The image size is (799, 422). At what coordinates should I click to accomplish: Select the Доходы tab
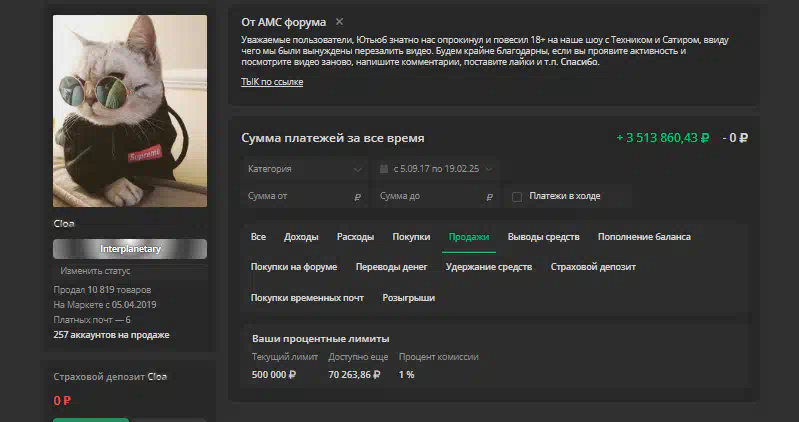[x=301, y=237]
